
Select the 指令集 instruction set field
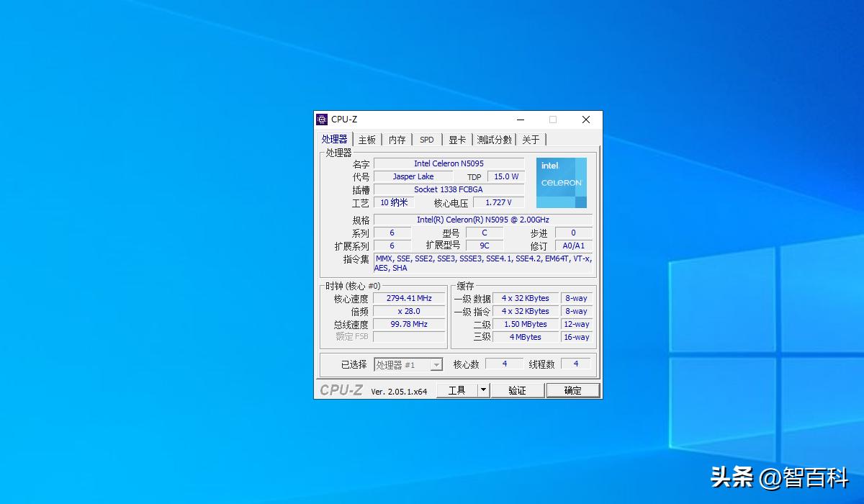click(484, 263)
